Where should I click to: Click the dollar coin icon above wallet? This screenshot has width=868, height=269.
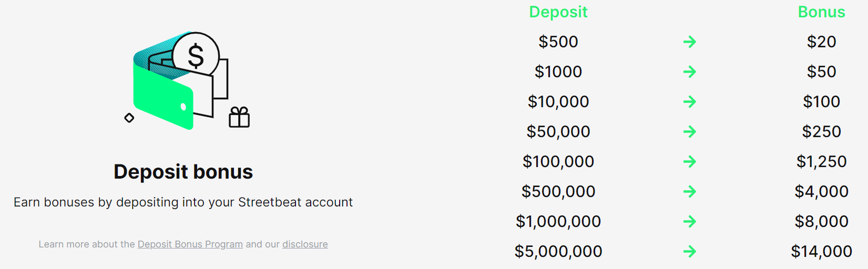coord(196,55)
